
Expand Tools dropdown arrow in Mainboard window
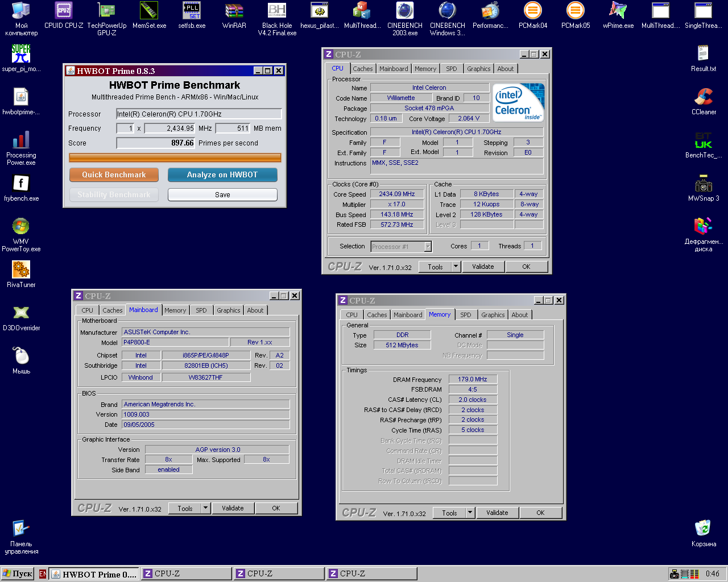[206, 508]
